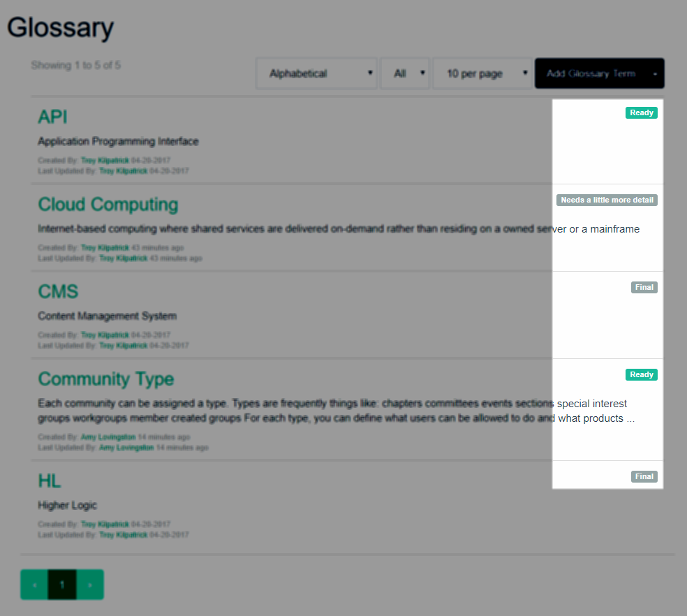Open the Created By author link under HL
Screen dimensions: 687x616
(x=105, y=525)
